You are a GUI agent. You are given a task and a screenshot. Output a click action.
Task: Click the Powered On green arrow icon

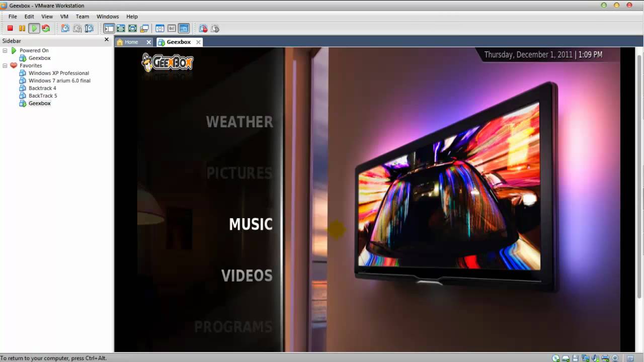click(x=14, y=50)
